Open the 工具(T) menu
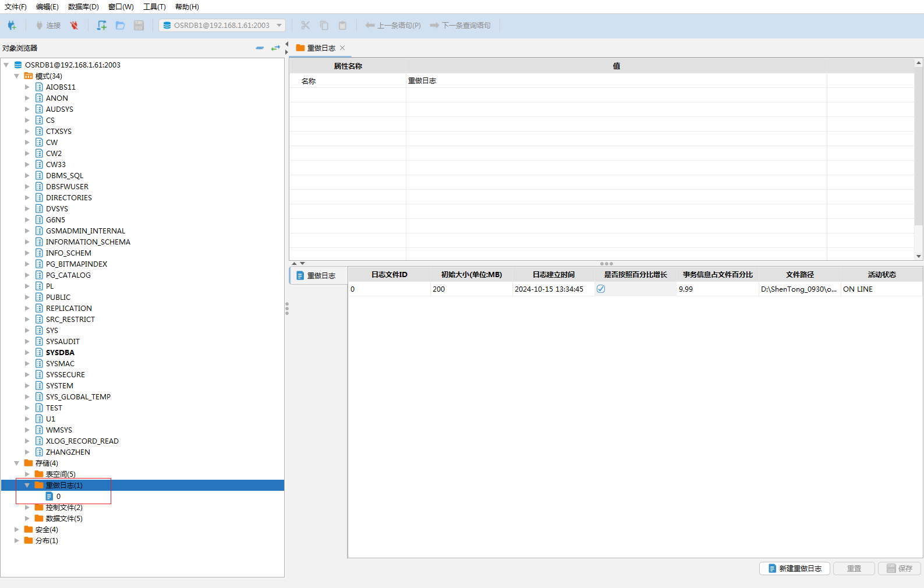 pyautogui.click(x=154, y=7)
